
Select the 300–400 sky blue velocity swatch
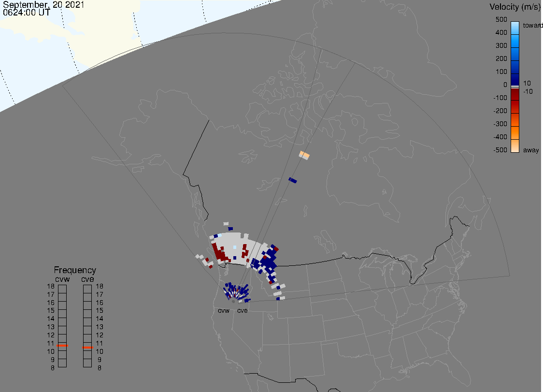pos(515,41)
